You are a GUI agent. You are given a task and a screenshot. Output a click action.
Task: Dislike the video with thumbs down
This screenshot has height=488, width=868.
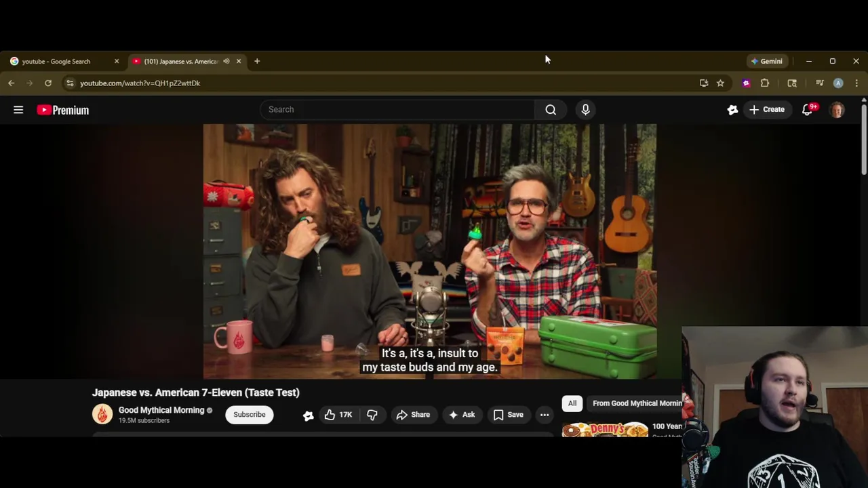point(372,415)
